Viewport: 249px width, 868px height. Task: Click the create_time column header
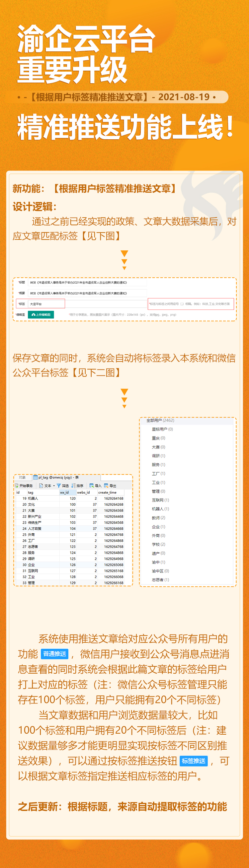click(x=111, y=492)
